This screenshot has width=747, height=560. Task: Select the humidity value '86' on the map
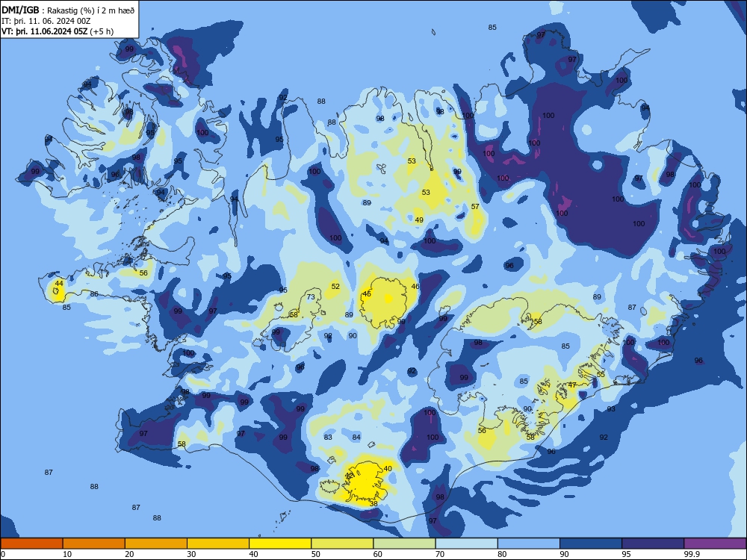[94, 293]
